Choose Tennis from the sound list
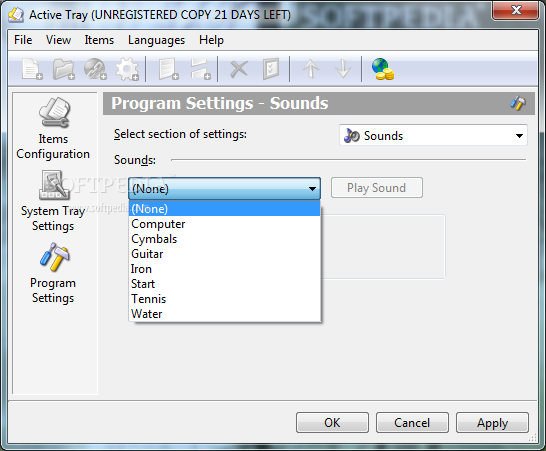The image size is (546, 451). pos(224,299)
